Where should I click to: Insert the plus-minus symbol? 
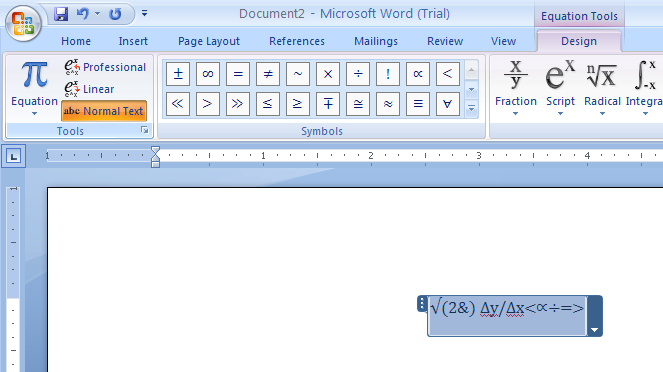[178, 74]
